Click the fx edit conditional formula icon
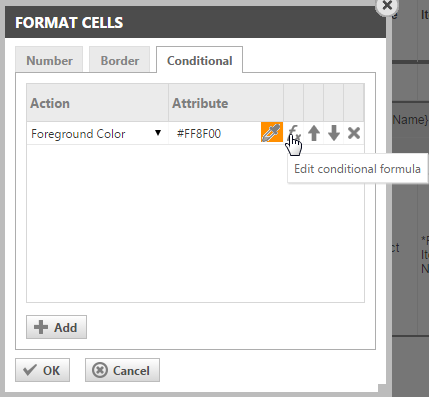429x397 pixels. pyautogui.click(x=294, y=133)
